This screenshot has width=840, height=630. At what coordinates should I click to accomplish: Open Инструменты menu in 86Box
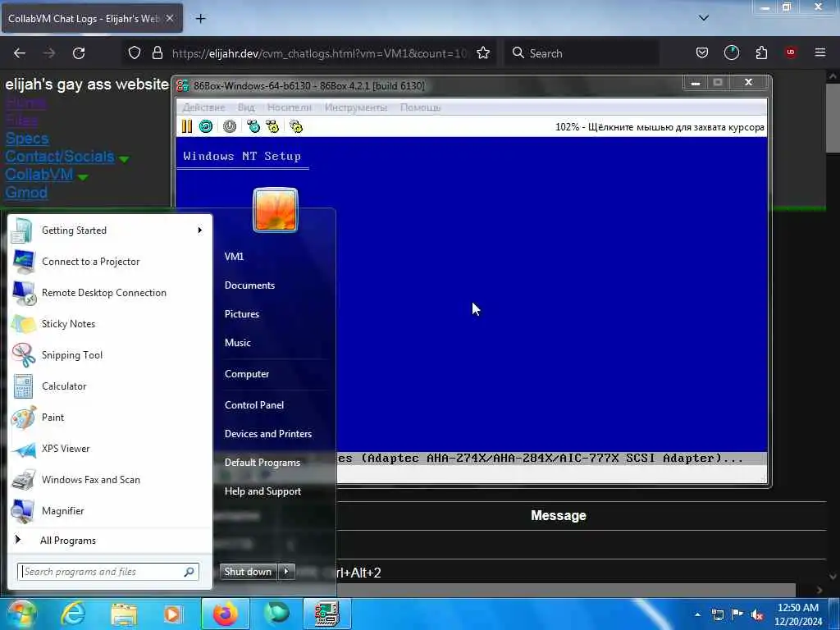coord(356,107)
